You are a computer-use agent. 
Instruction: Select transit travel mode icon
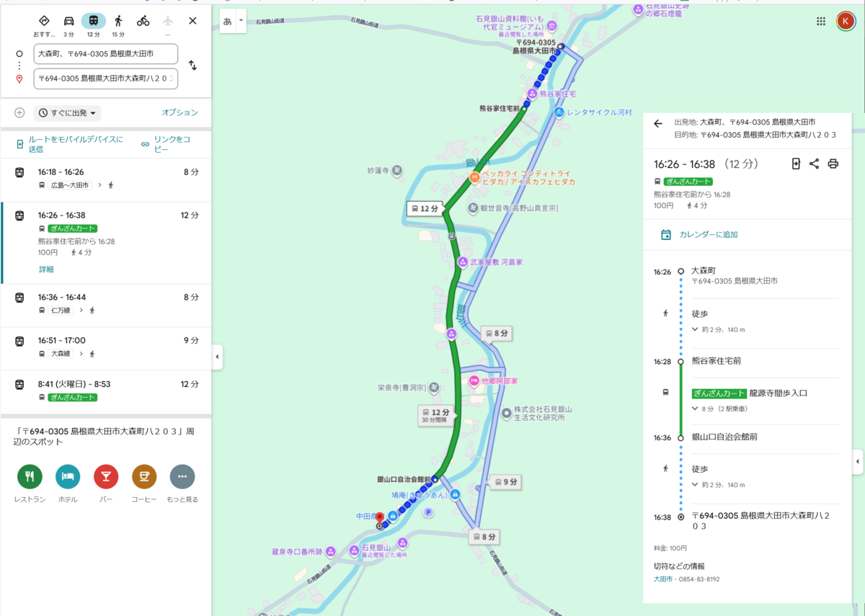coord(94,21)
